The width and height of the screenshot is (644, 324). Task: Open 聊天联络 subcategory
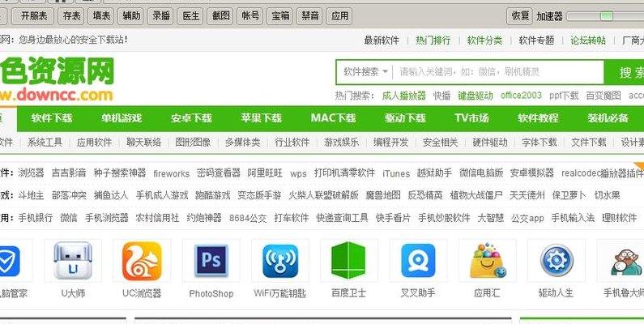tap(143, 143)
